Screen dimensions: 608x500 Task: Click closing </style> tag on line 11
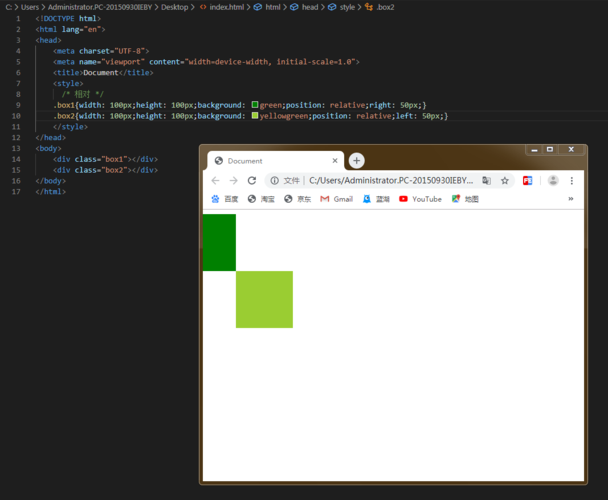point(70,127)
